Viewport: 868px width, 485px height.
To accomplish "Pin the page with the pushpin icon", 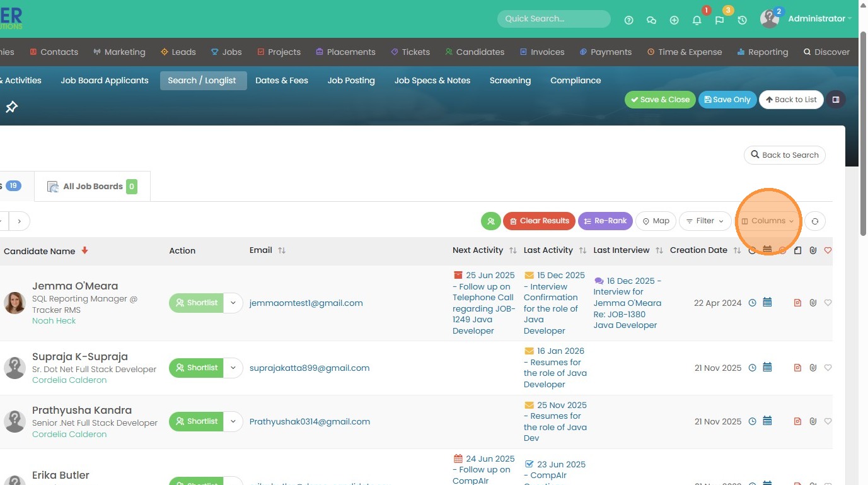I will [11, 107].
